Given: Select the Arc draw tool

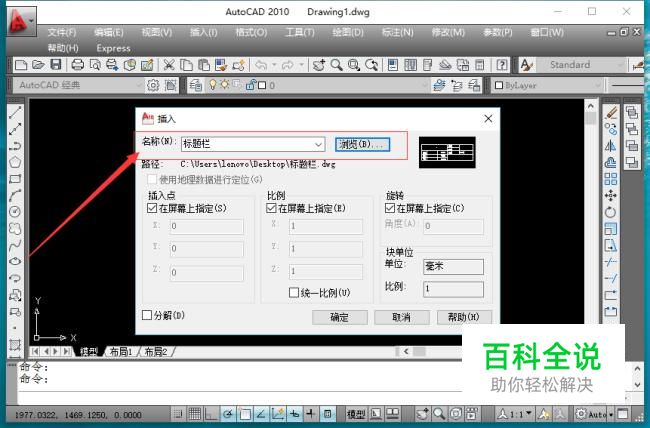Looking at the screenshot, I should tap(15, 195).
